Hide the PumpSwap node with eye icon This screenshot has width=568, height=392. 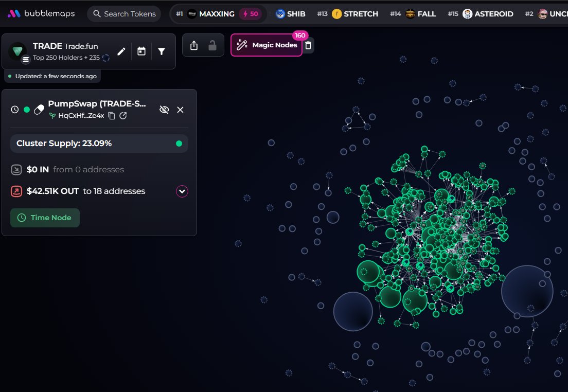click(164, 110)
